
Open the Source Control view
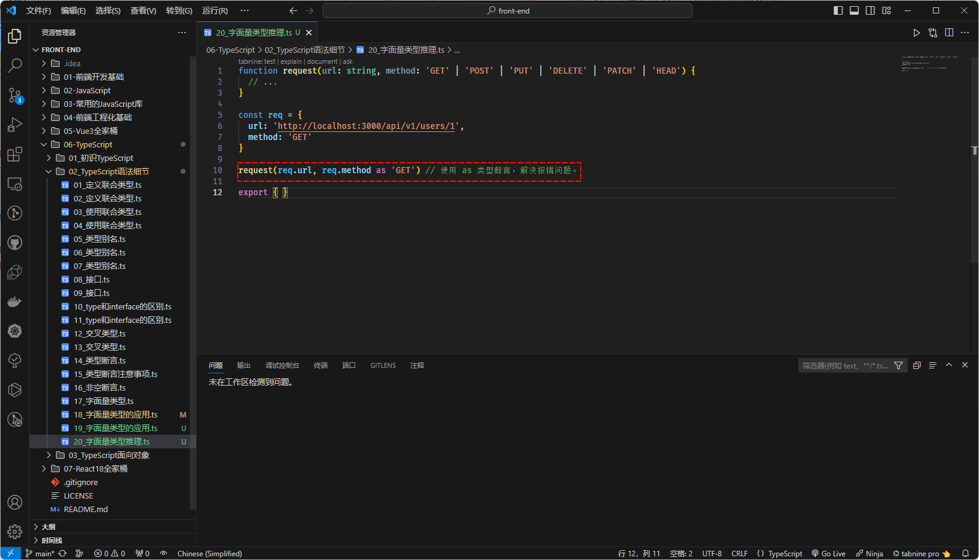[15, 95]
